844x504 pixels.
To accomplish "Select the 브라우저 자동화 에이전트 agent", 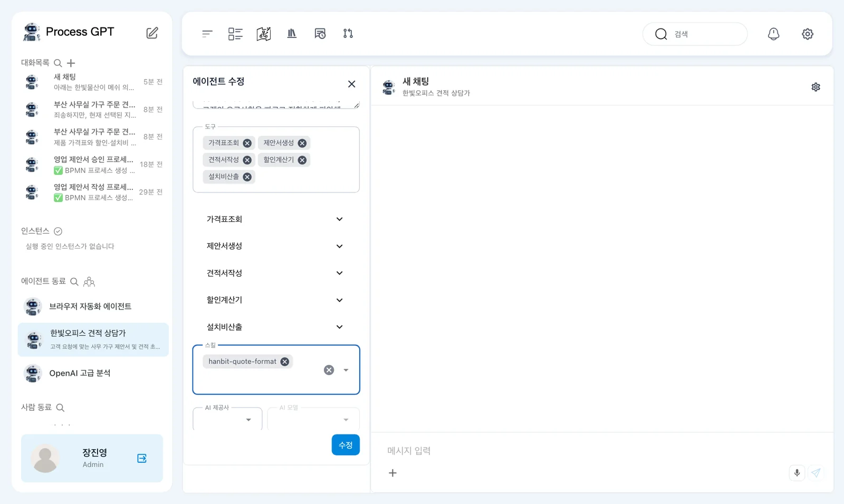I will [x=93, y=306].
